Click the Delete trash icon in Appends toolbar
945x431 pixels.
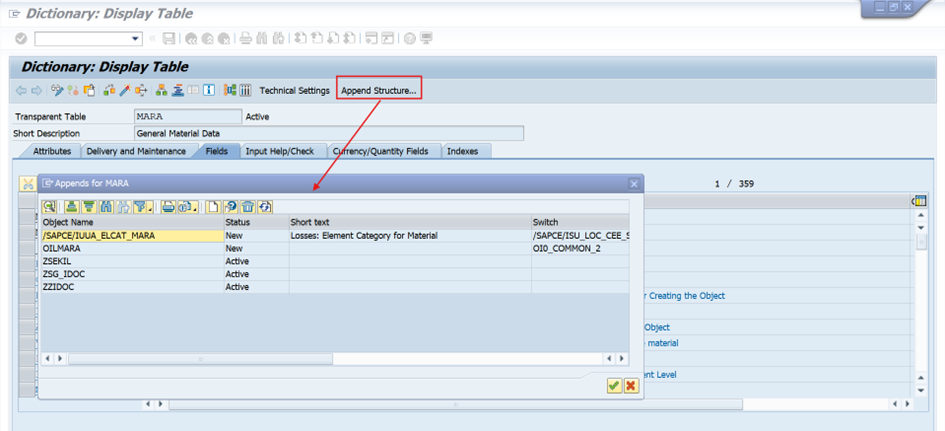coord(248,207)
